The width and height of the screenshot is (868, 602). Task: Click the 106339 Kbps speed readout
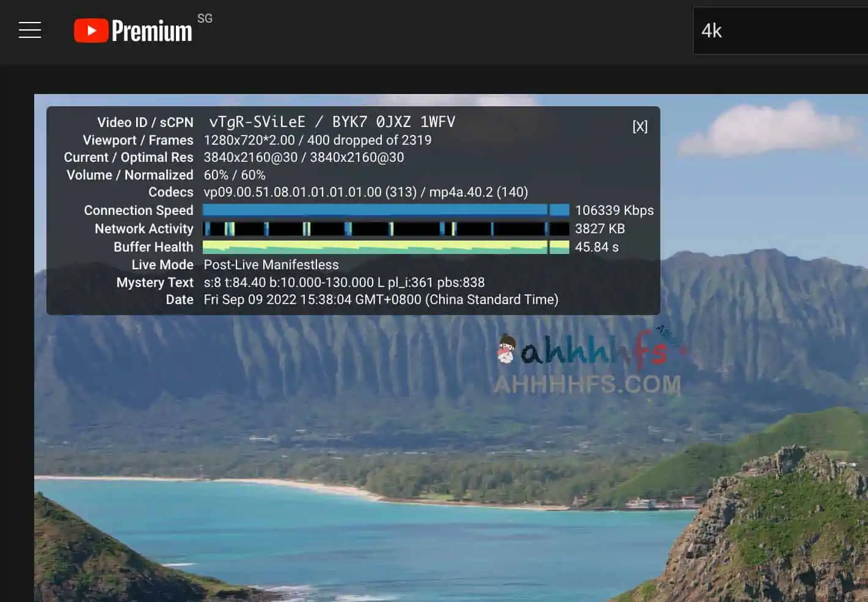614,211
